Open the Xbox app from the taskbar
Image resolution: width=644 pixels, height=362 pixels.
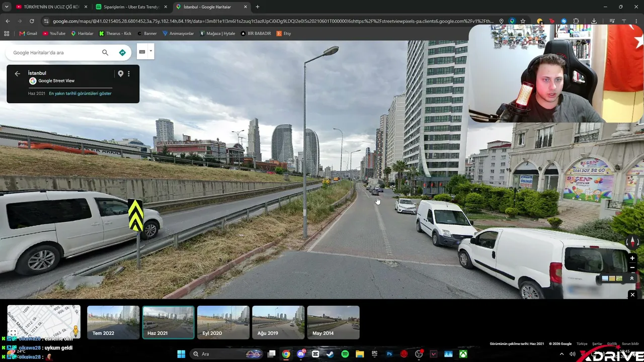click(x=463, y=354)
